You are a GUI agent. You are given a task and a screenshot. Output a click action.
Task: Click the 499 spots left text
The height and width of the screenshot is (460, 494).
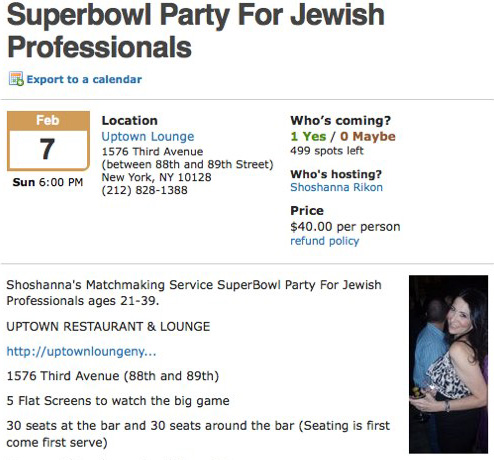pos(327,151)
